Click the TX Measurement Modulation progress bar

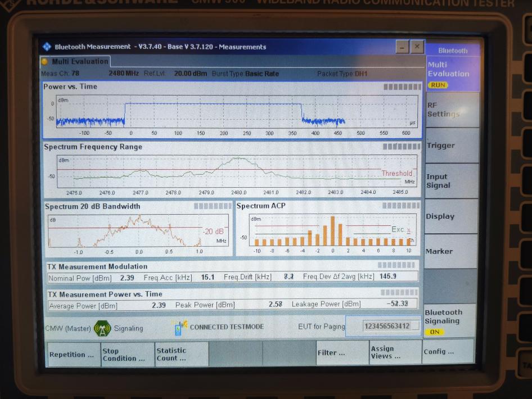[396, 265]
